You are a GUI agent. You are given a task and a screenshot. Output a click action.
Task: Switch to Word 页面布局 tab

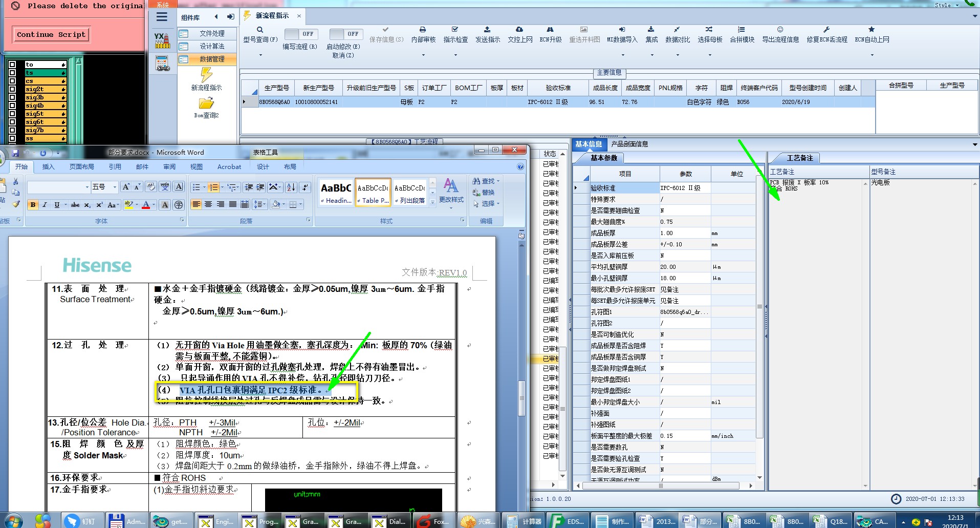coord(82,167)
